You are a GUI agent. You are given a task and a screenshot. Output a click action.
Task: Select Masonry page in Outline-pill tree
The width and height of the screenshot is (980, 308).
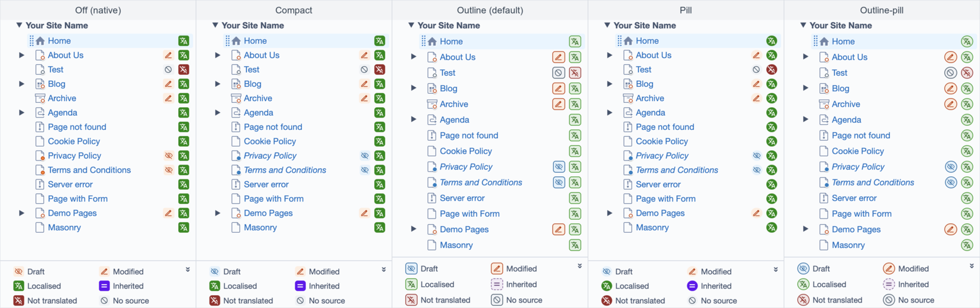pos(848,245)
